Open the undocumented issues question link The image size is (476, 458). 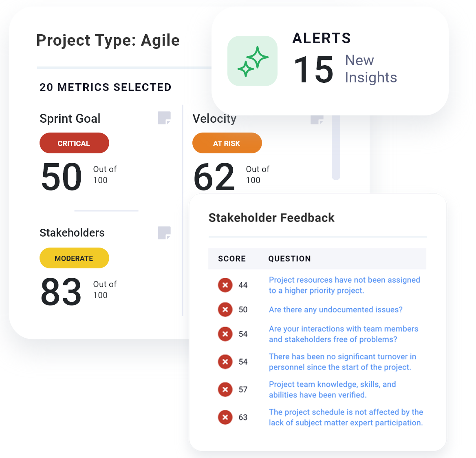(335, 310)
